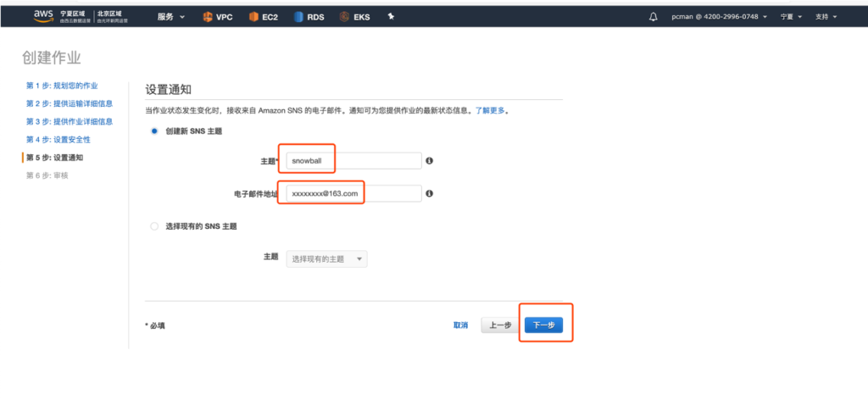868x400 pixels.
Task: Click info icon beside the email address field
Action: [430, 194]
